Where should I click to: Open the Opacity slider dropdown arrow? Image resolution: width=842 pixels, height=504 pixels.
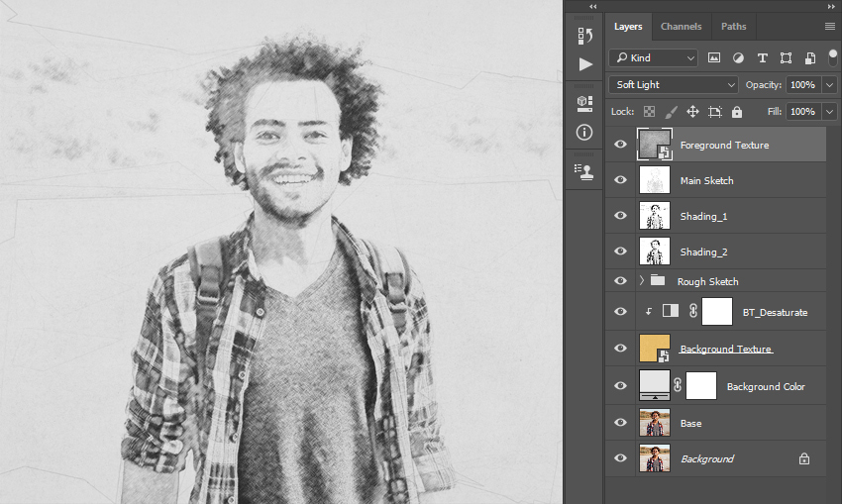click(830, 85)
